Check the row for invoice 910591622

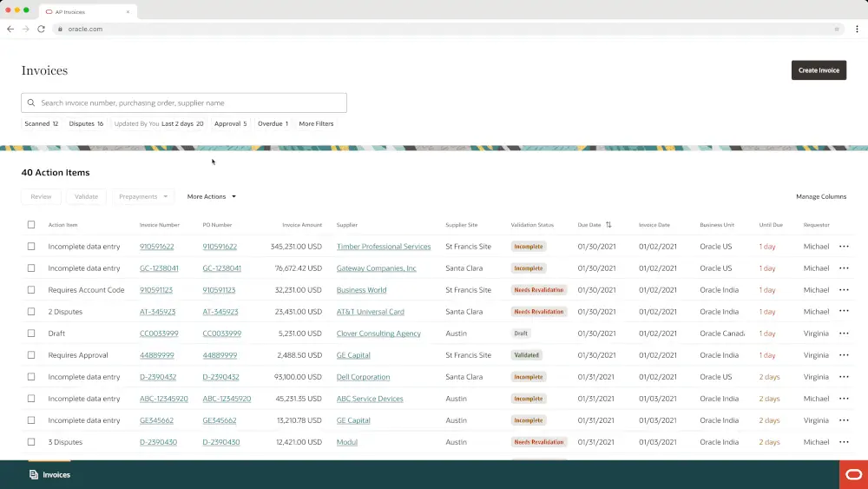pyautogui.click(x=31, y=247)
